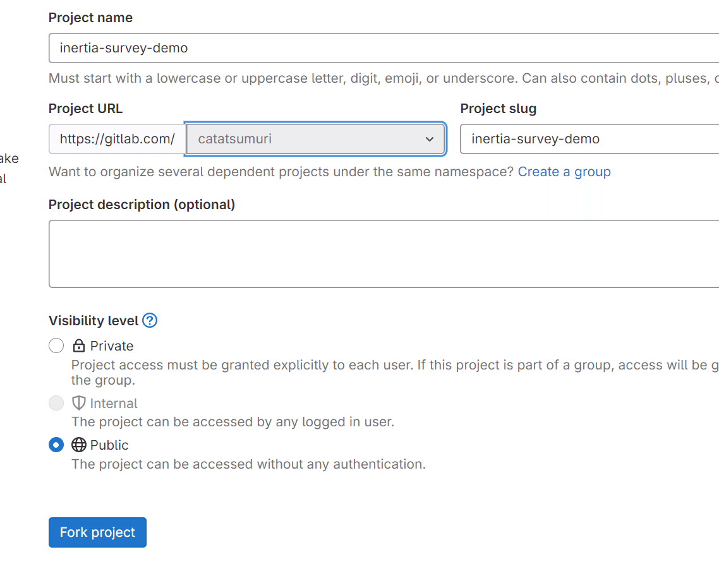Screen dimensions: 719x588
Task: Click the shield icon next to Internal
Action: (x=79, y=403)
